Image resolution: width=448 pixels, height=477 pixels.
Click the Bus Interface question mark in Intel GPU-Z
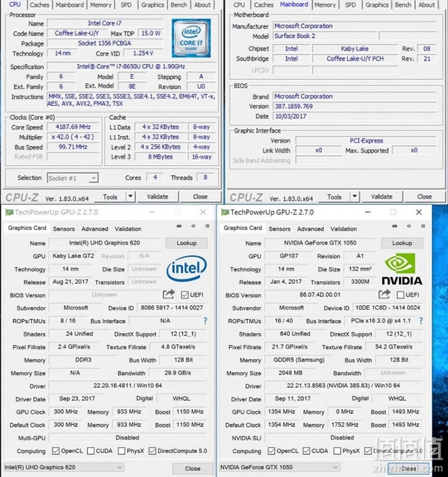205,320
